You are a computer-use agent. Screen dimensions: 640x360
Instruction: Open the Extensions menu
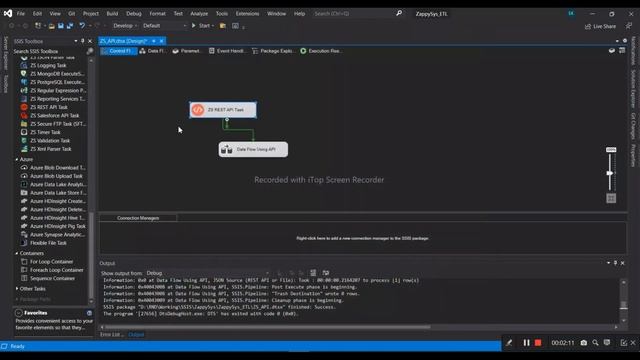[247, 13]
